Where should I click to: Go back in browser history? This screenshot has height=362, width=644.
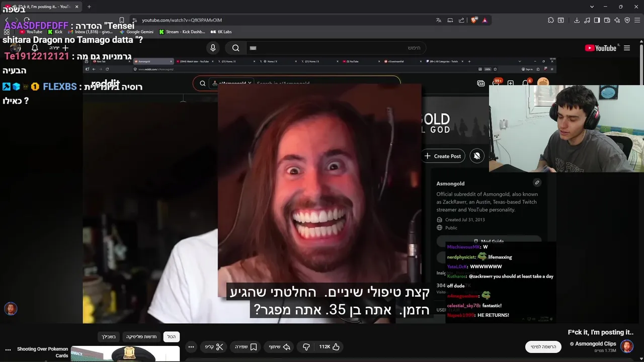tap(7, 20)
